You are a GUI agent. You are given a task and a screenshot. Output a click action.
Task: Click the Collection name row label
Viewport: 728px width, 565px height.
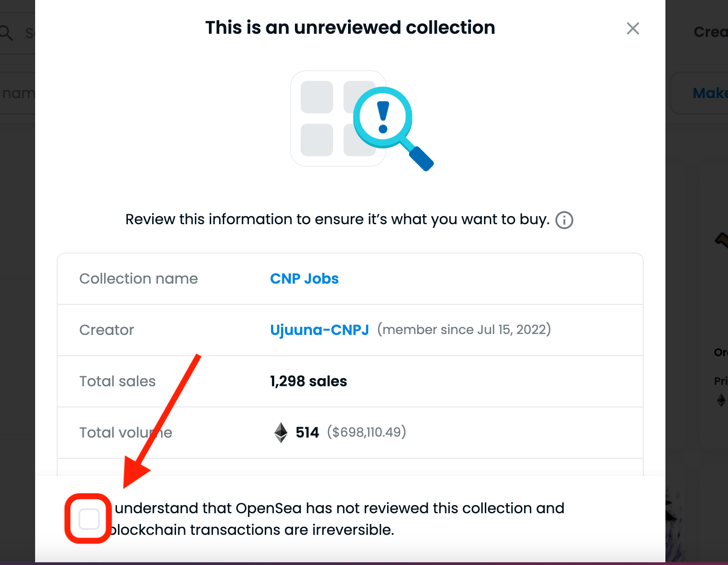click(139, 279)
